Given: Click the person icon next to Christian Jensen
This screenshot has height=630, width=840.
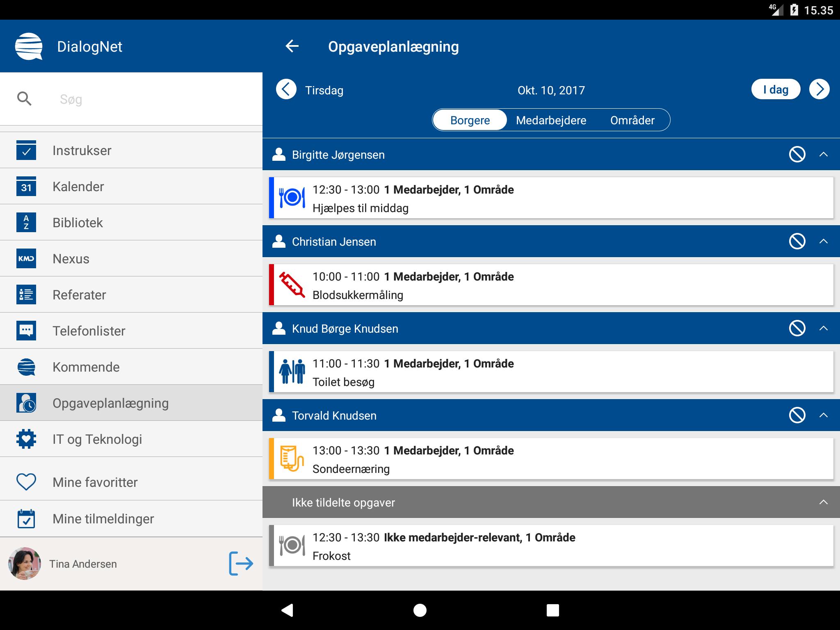Looking at the screenshot, I should [279, 242].
